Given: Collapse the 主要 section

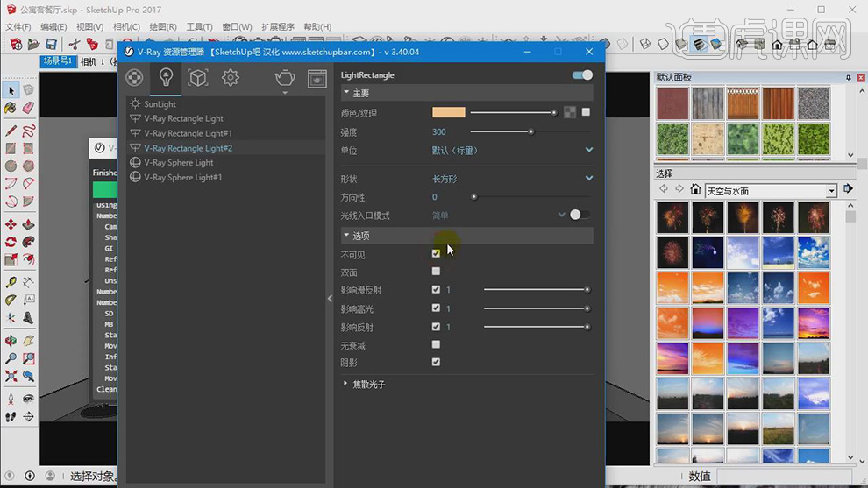Looking at the screenshot, I should point(466,93).
